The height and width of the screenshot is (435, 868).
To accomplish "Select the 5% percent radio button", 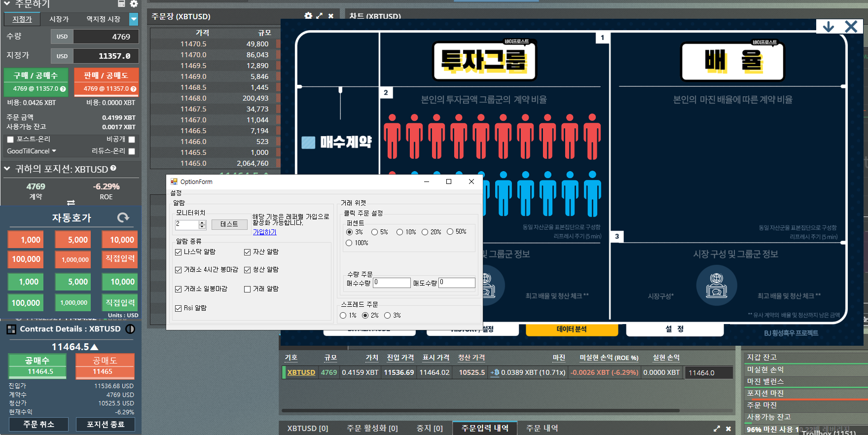I will (375, 232).
